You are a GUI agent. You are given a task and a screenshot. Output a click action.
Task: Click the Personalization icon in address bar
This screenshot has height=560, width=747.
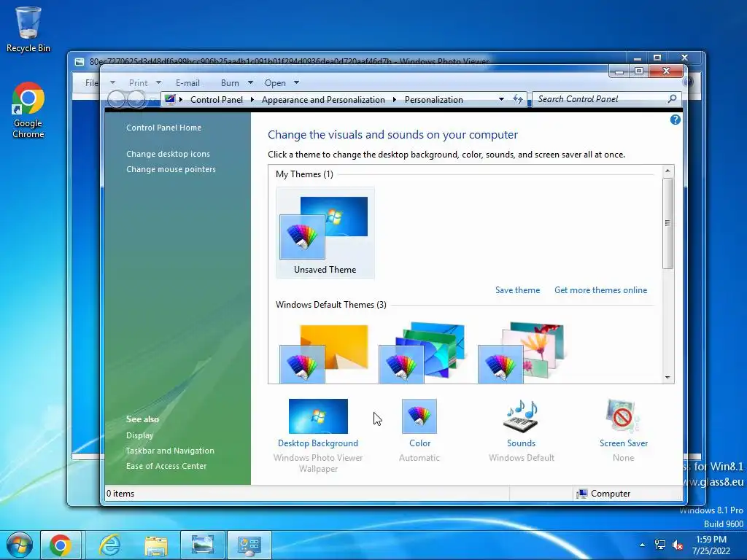click(169, 99)
